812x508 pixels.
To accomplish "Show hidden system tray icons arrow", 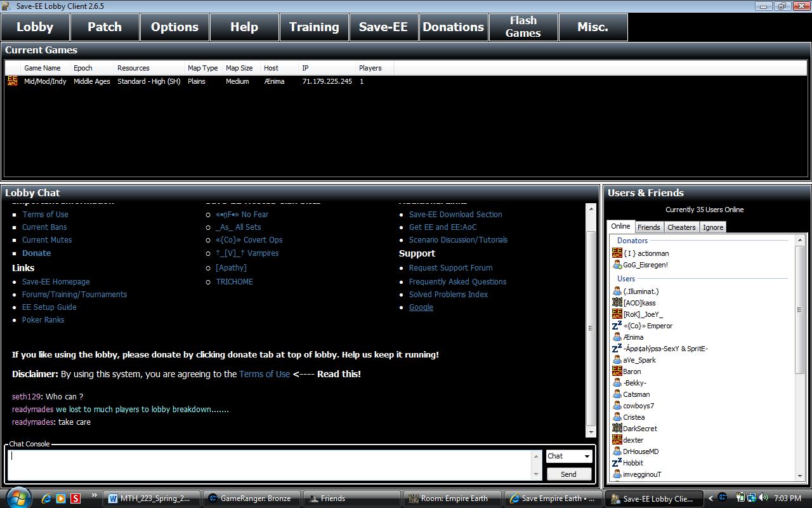I will (710, 498).
